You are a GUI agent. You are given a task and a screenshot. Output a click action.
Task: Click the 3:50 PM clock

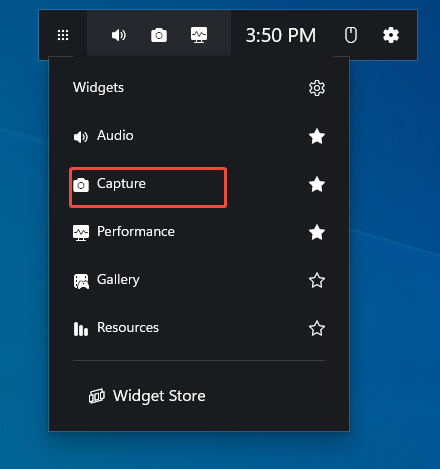281,35
